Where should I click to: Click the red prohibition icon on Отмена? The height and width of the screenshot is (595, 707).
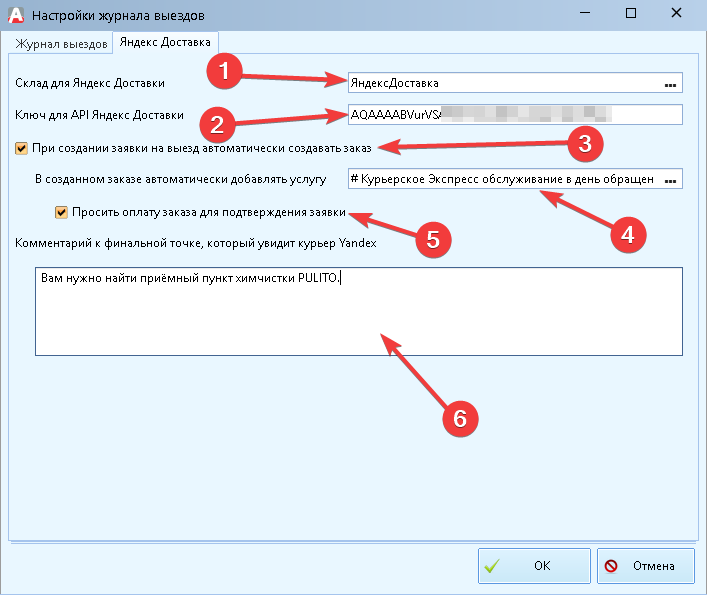point(611,566)
